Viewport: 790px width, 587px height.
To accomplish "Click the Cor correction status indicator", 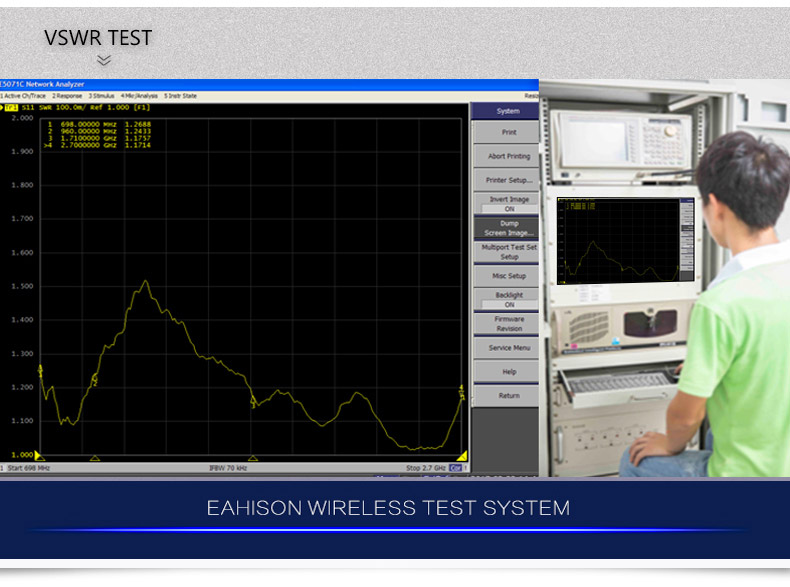I will [x=456, y=468].
